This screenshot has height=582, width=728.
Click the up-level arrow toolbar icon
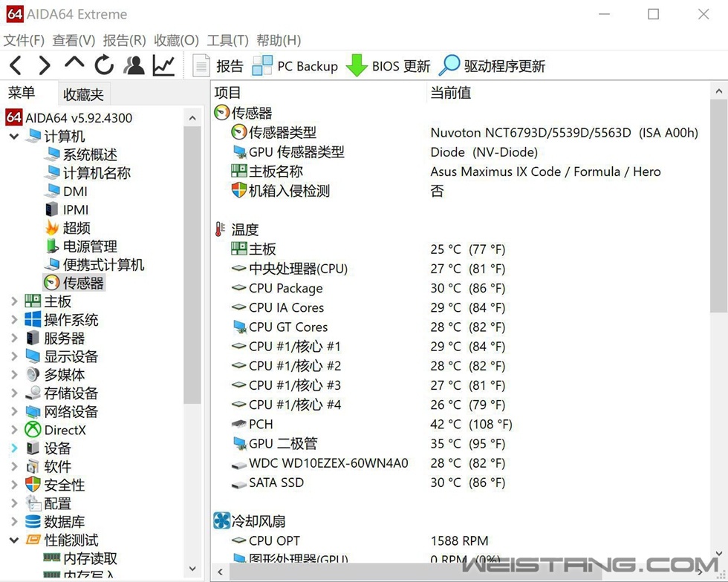pyautogui.click(x=74, y=65)
